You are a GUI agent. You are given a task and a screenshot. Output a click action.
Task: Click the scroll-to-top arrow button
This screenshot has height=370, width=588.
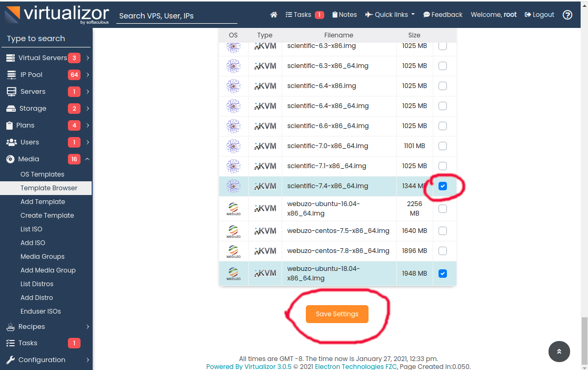pyautogui.click(x=559, y=352)
